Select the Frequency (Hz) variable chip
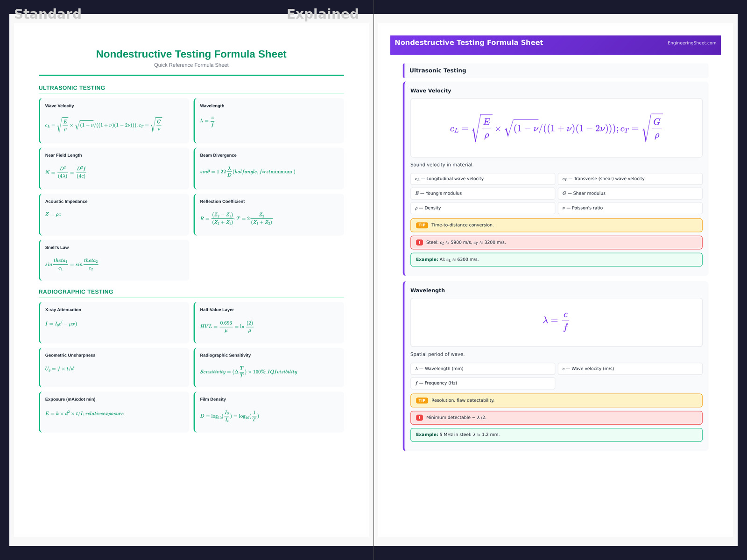Image resolution: width=747 pixels, height=560 pixels. [482, 383]
